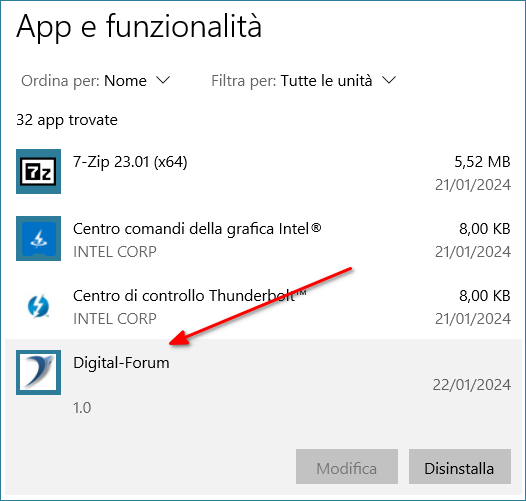Click the version 1.0 label
Viewport: 526px width, 501px height.
pos(82,408)
